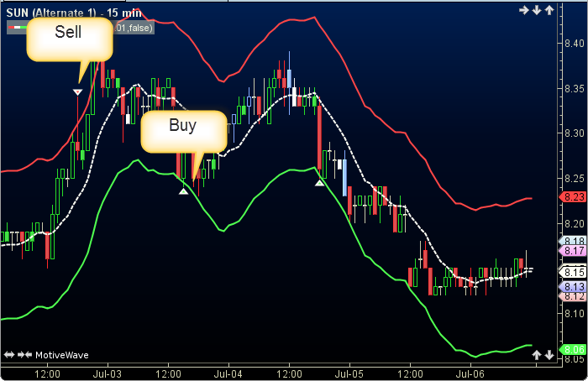Click the buy signal triangle under the Buy callout
The width and height of the screenshot is (588, 381).
(x=183, y=191)
